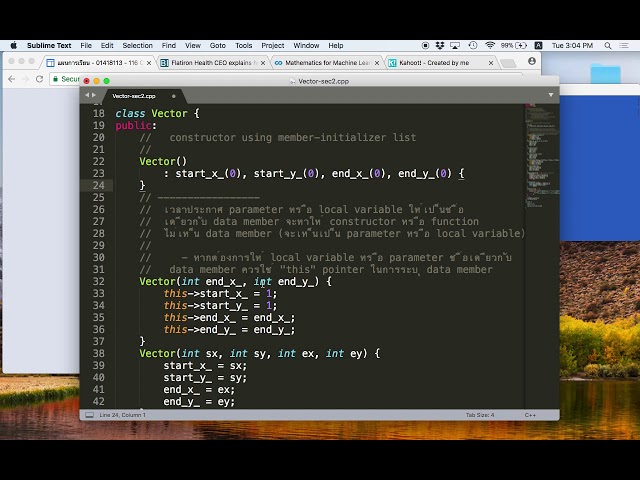
Task: Open the Selection menu
Action: (x=138, y=45)
